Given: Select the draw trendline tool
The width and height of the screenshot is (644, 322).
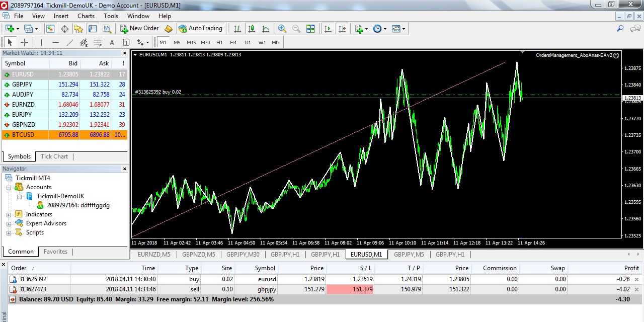Looking at the screenshot, I should [x=70, y=42].
